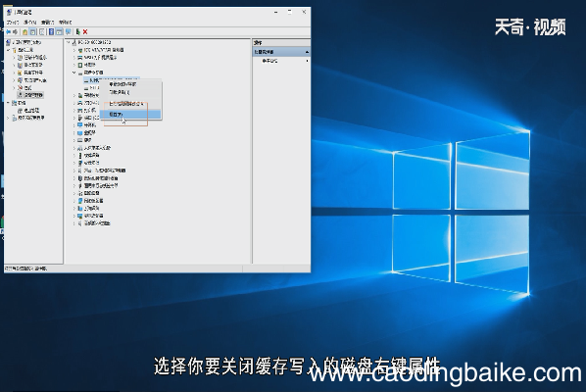Click the Up one level toolbar icon
The width and height of the screenshot is (586, 392).
click(x=25, y=32)
